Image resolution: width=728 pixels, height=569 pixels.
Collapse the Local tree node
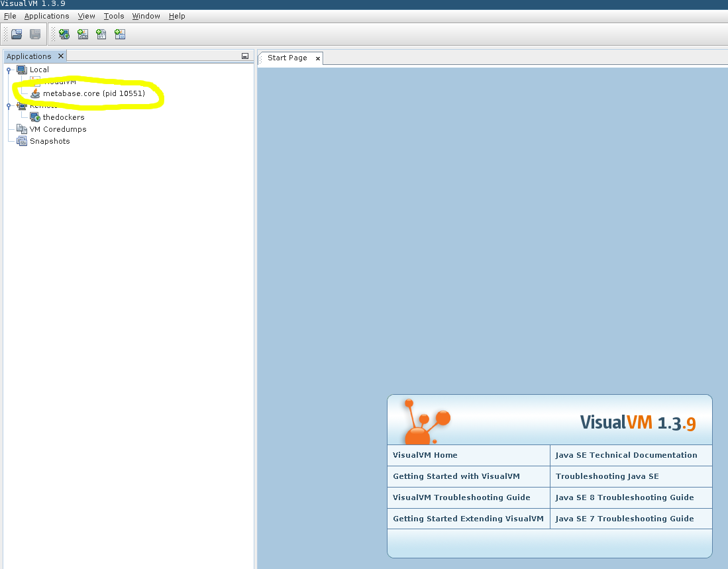point(9,70)
